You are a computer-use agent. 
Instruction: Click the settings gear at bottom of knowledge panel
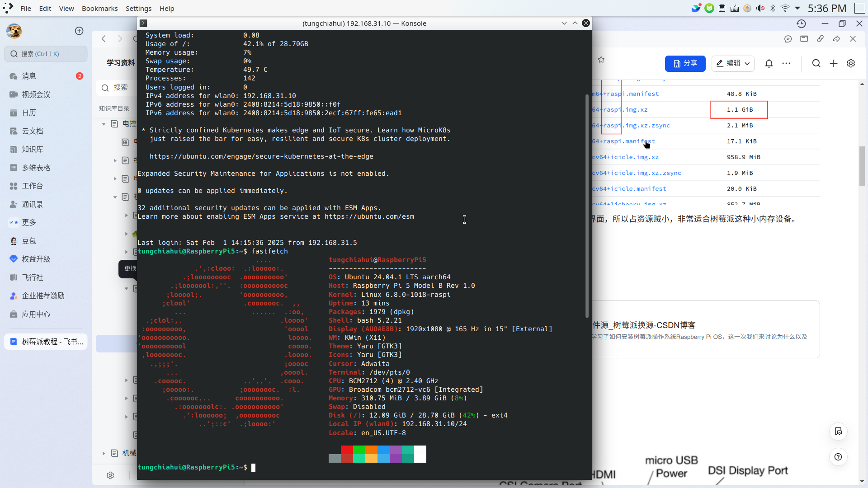point(110,475)
